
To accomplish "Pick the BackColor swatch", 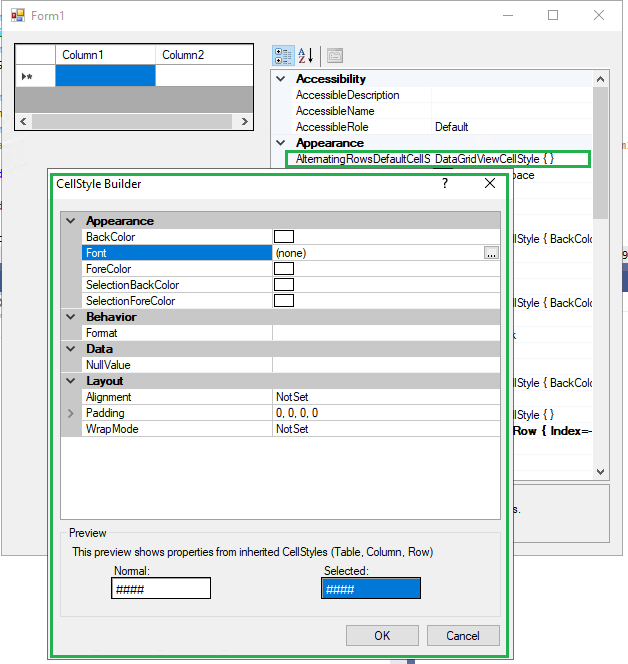I will [x=284, y=237].
